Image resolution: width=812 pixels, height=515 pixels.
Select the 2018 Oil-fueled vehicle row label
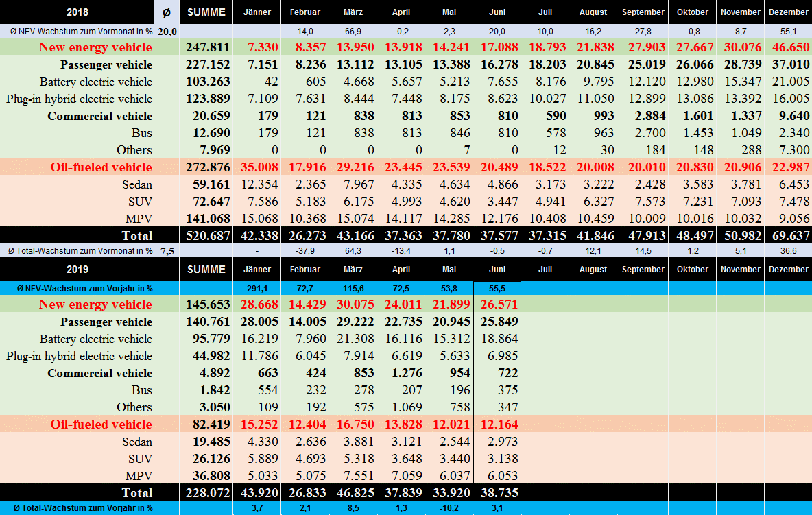coord(101,167)
